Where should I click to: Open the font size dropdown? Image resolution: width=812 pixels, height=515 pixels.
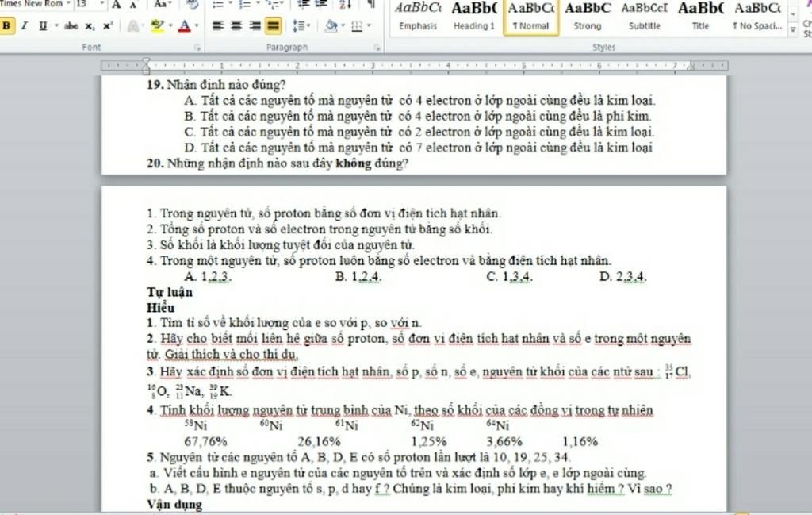click(101, 4)
